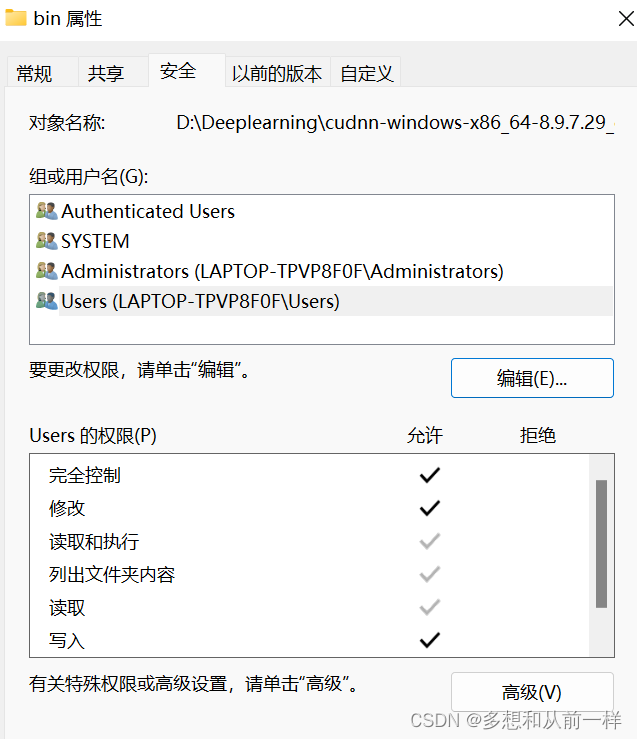Screen dimensions: 637x739
Task: Select Authenticated Users in the group list
Action: [148, 211]
